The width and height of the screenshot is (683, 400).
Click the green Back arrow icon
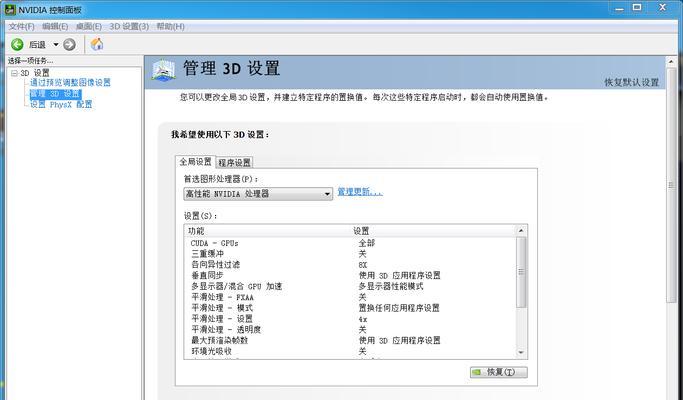[17, 44]
